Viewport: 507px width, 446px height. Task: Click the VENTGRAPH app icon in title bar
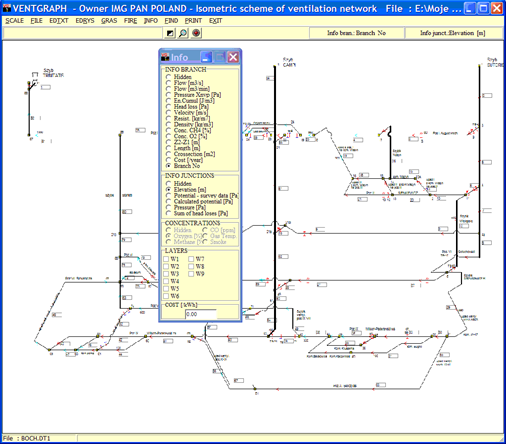point(7,8)
